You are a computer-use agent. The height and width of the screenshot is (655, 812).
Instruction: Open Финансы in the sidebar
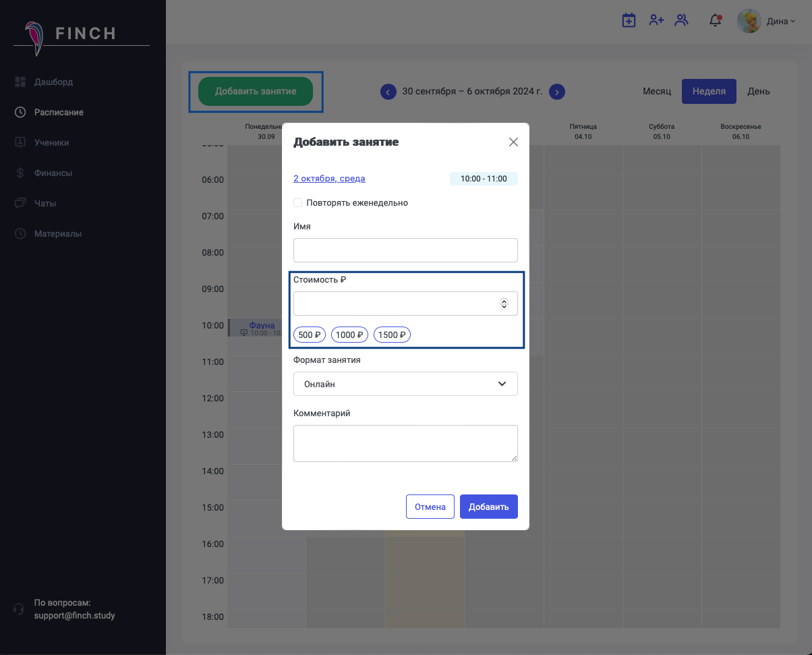53,173
